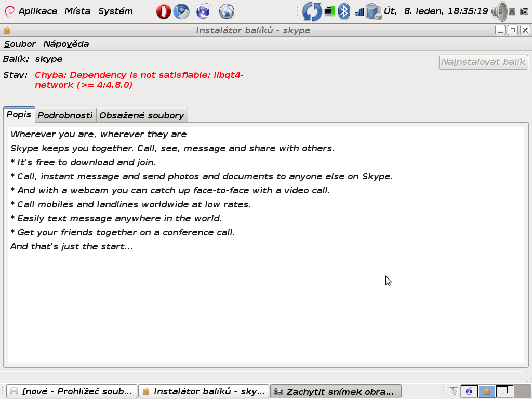The width and height of the screenshot is (532, 399).
Task: Close the Instalátor balíků window
Action: pos(525,30)
